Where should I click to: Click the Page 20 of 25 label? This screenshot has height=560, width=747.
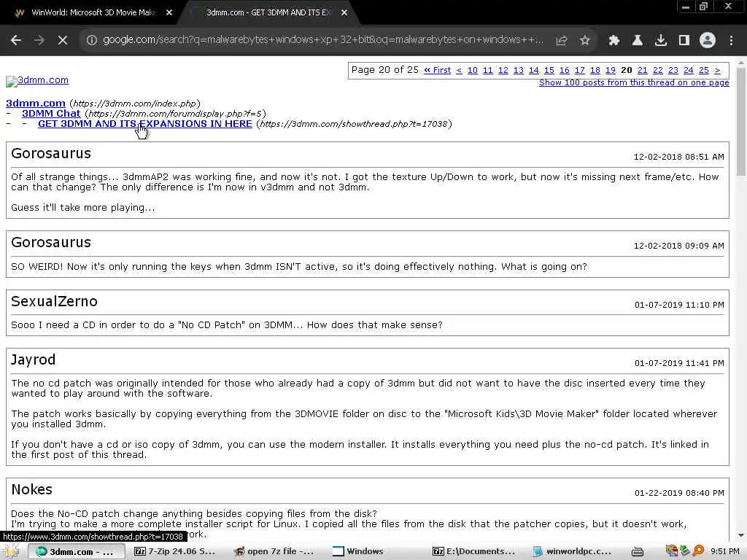point(385,70)
